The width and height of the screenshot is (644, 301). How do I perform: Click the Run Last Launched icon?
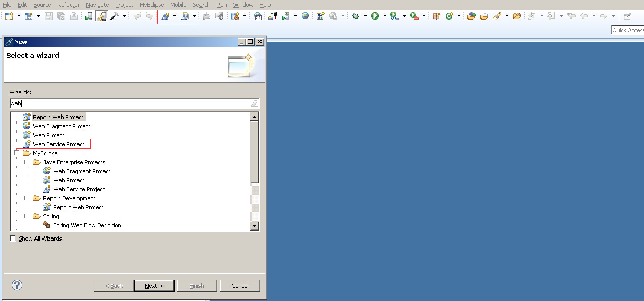395,16
